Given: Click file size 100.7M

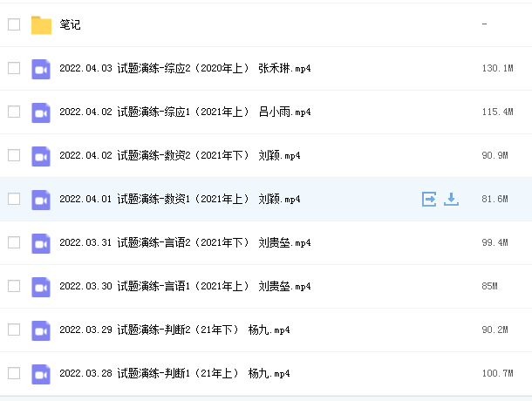Looking at the screenshot, I should coord(497,373).
